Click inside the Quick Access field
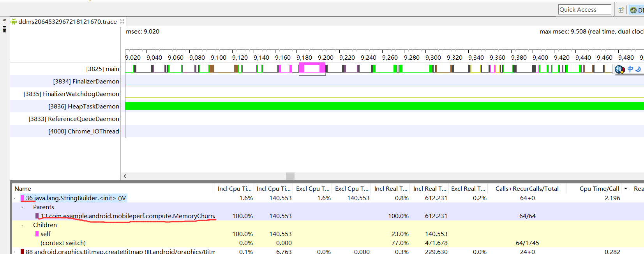The width and height of the screenshot is (644, 254). pos(585,10)
